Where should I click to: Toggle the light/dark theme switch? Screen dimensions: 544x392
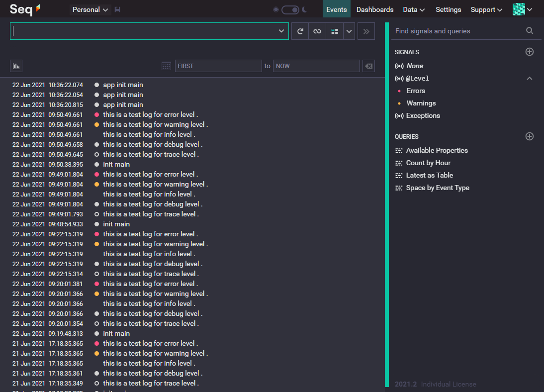tap(290, 10)
